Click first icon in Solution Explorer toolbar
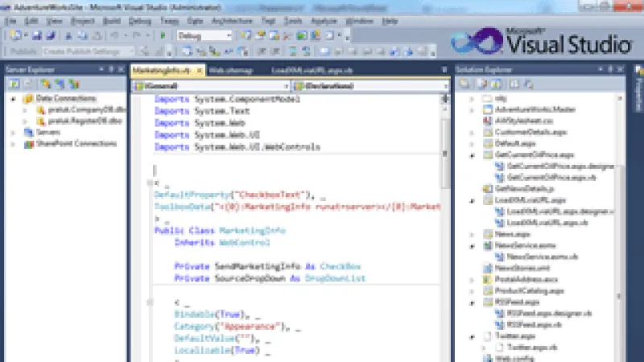The height and width of the screenshot is (362, 644). 464,84
